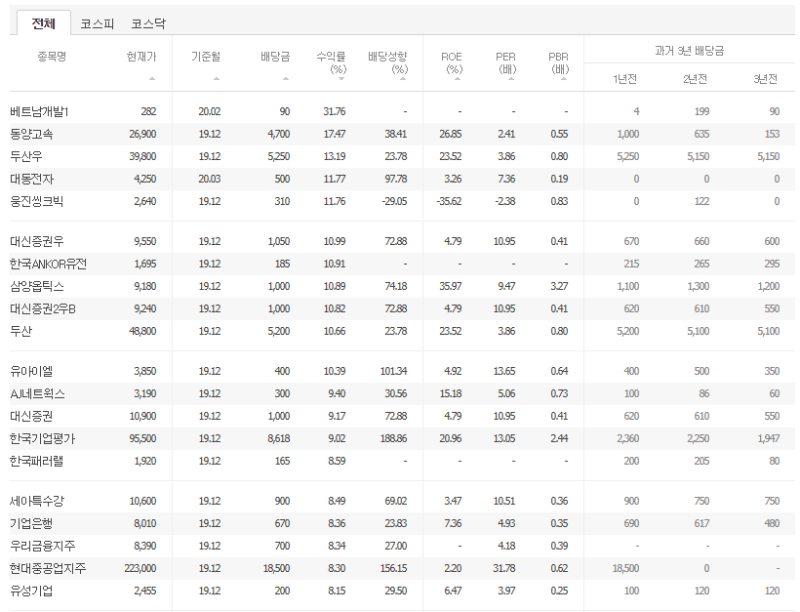Sort by ROE arrow
Image resolution: width=800 pixels, height=612 pixels.
[457, 79]
